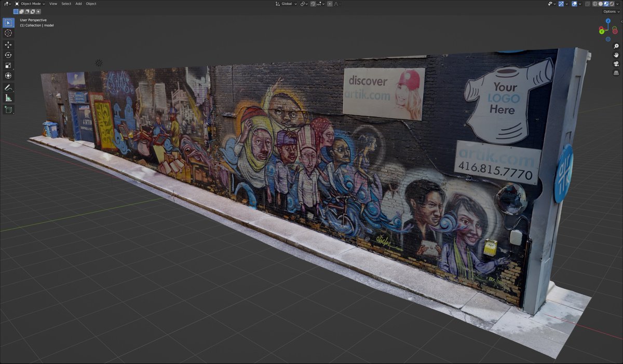
Task: Switch to material preview shading
Action: coord(606,4)
